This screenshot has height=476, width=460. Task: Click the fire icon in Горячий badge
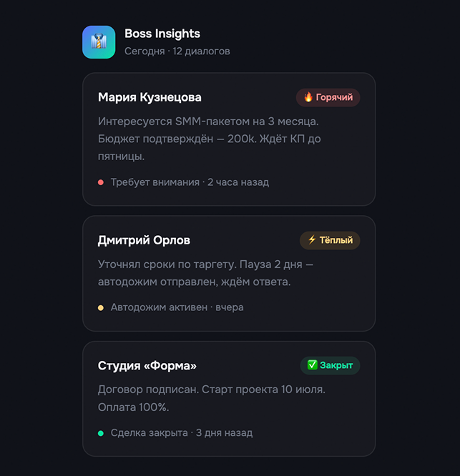point(308,97)
